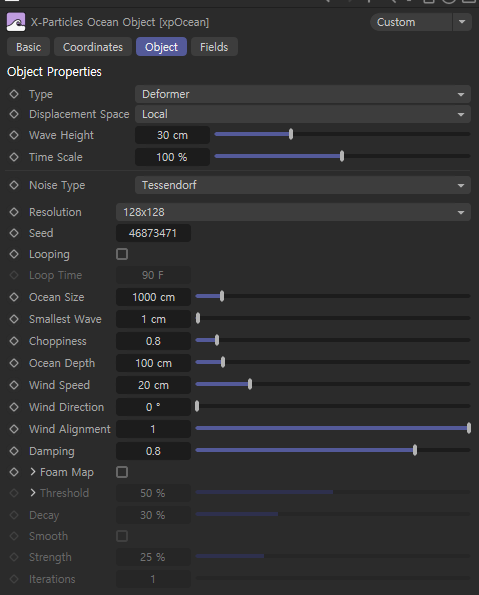Click the Ocean Depth 100 cm field

coord(153,363)
